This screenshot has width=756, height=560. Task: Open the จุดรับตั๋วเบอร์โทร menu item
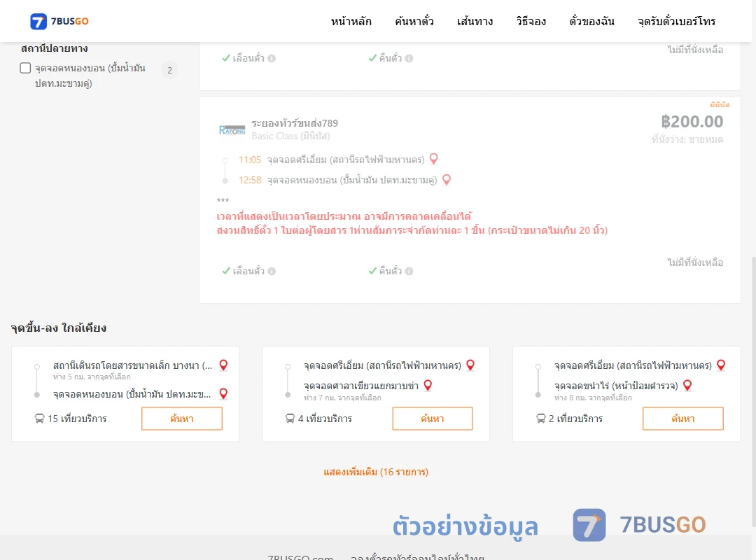coord(676,21)
